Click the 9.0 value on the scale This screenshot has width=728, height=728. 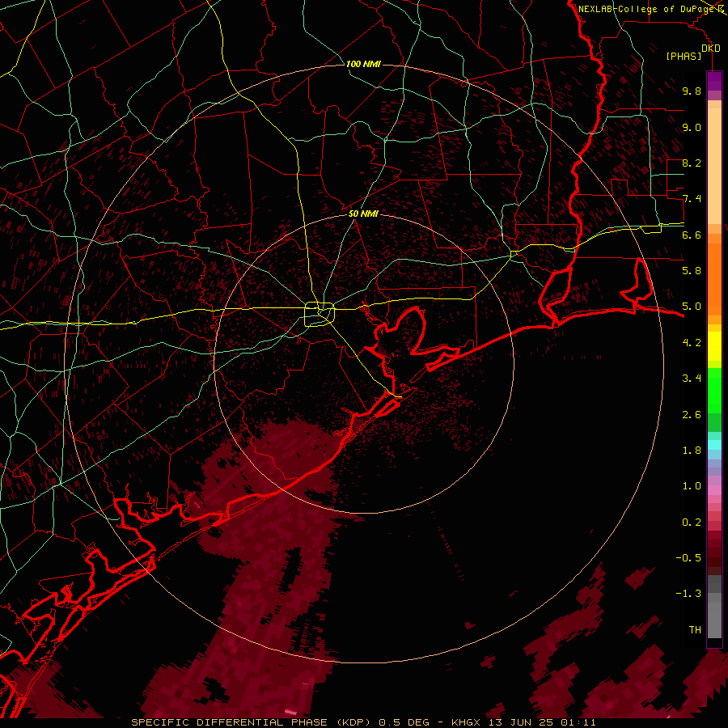(x=692, y=128)
